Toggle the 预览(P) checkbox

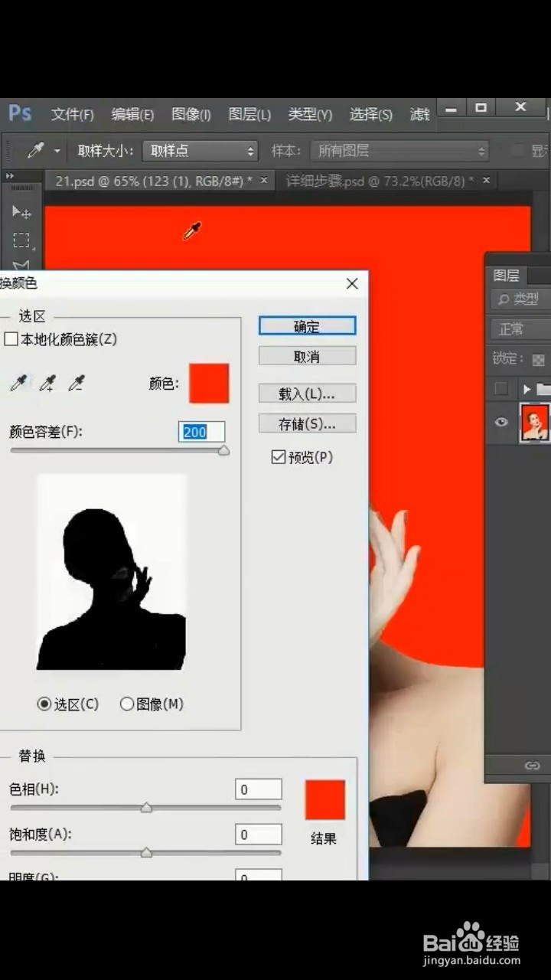click(x=278, y=457)
